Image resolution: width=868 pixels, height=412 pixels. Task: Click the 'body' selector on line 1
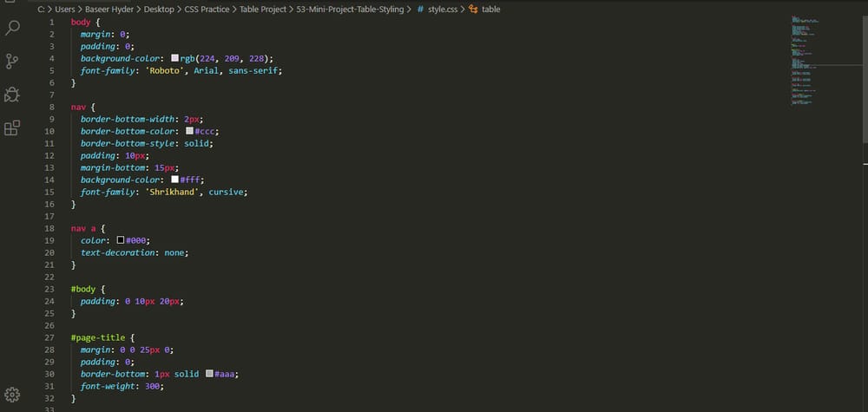pos(80,23)
